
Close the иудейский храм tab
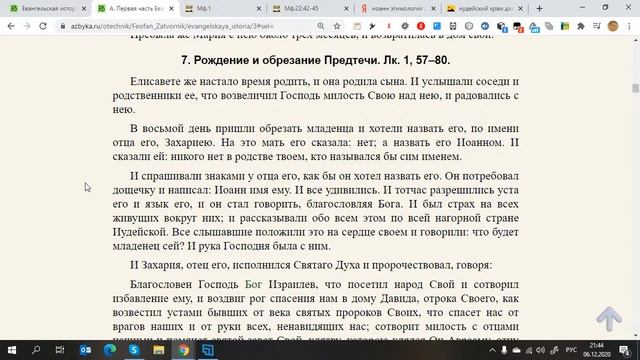pos(520,8)
